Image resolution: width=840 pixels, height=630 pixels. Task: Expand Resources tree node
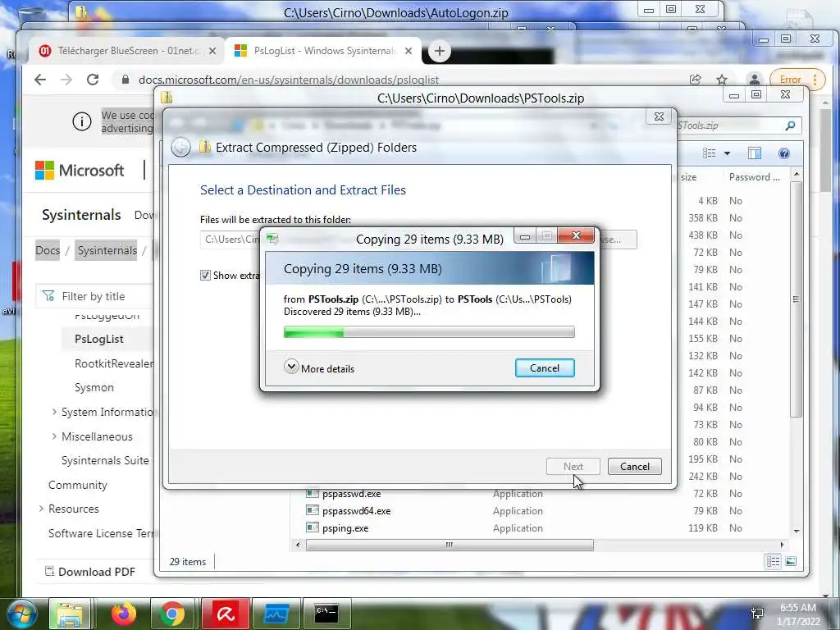point(41,509)
